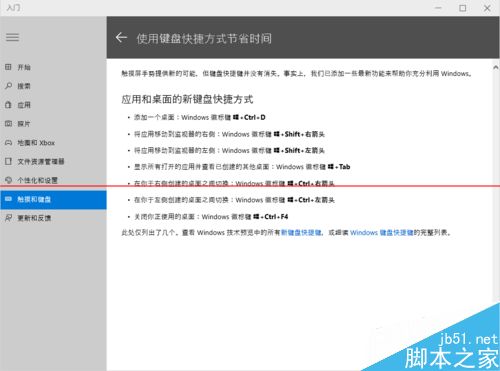
Task: Select the highlighted 触摸和键盘 item
Action: pos(53,199)
